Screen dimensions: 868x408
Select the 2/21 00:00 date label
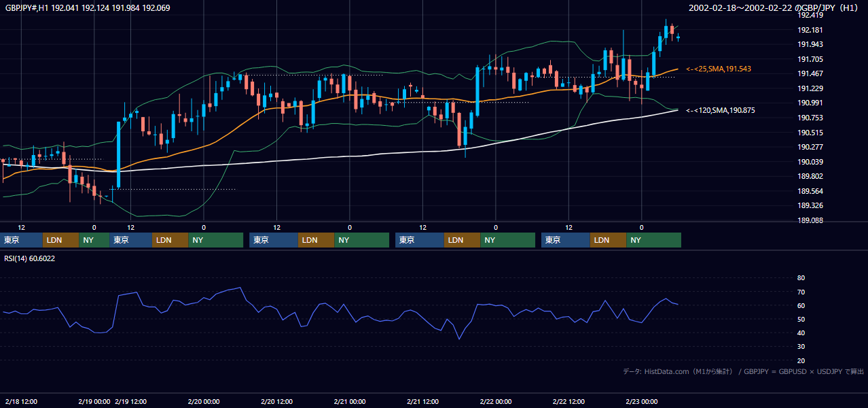(350, 402)
